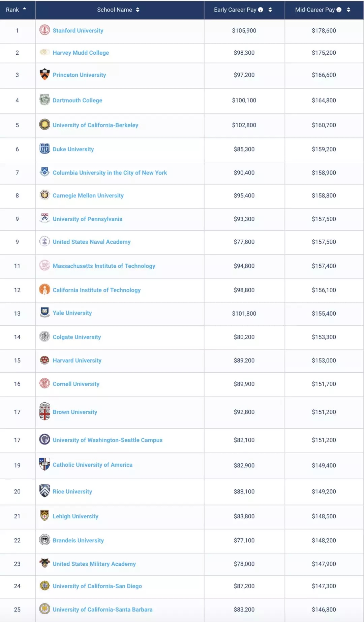Click the Mid-Career Pay info icon
This screenshot has width=364, height=622.
339,10
